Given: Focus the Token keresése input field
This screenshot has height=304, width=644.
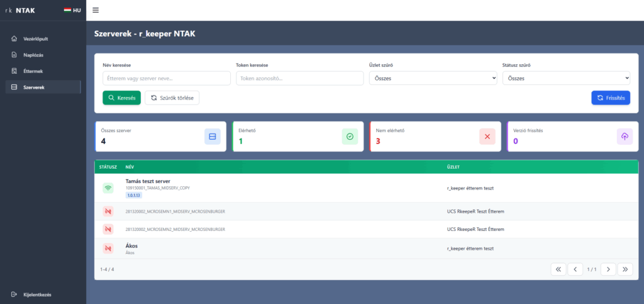Looking at the screenshot, I should coord(300,78).
